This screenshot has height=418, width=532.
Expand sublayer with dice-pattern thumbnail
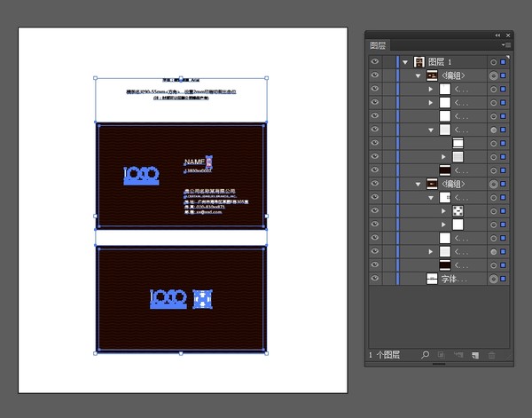443,211
